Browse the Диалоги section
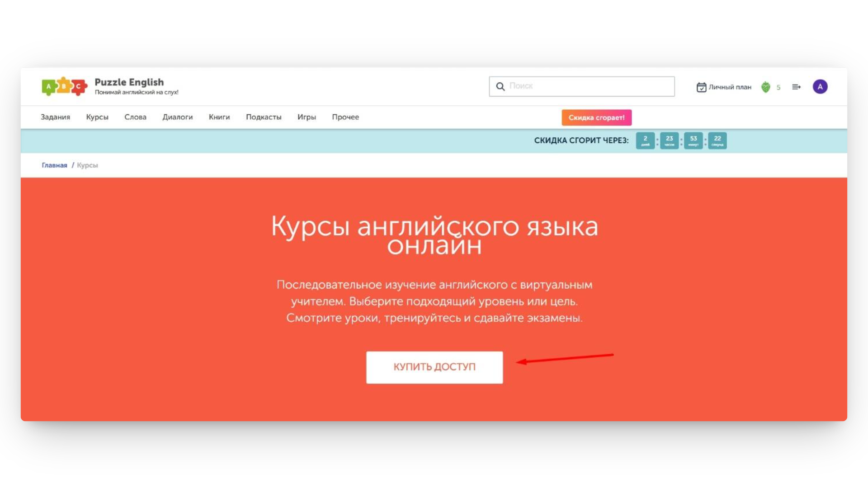The height and width of the screenshot is (488, 868). tap(177, 117)
